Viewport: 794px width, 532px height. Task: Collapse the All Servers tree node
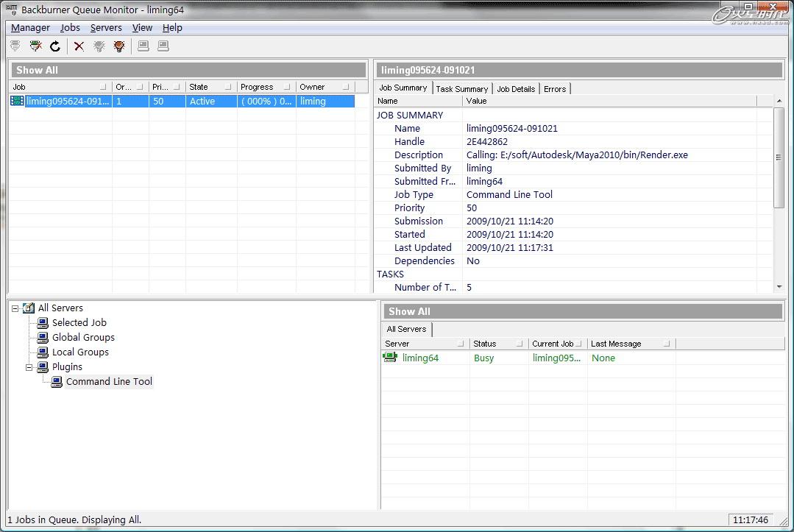[x=15, y=308]
